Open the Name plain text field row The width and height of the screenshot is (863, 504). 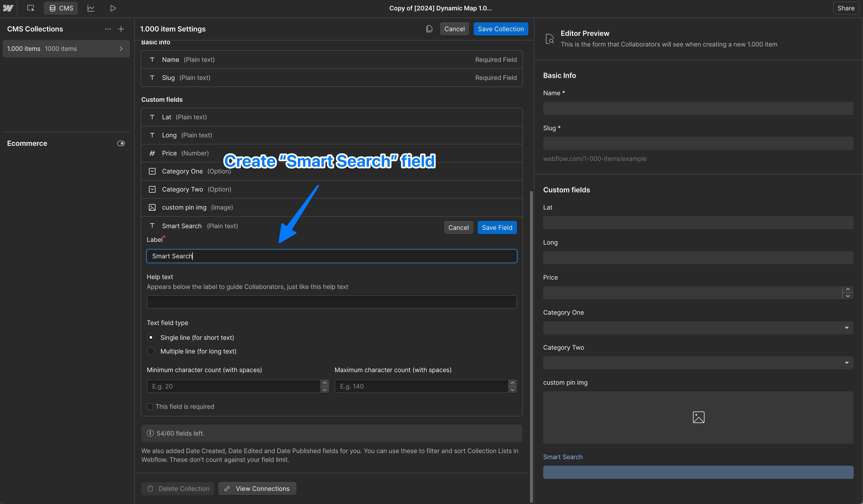click(x=332, y=60)
